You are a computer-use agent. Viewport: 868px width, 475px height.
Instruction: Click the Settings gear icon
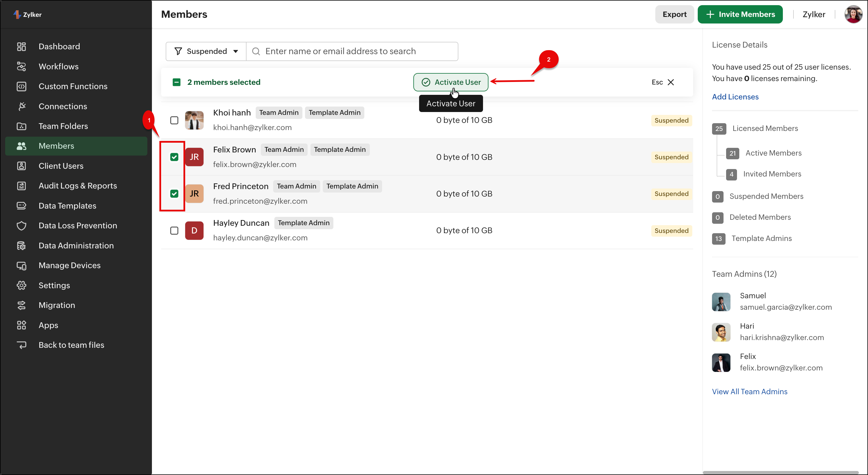coord(21,285)
